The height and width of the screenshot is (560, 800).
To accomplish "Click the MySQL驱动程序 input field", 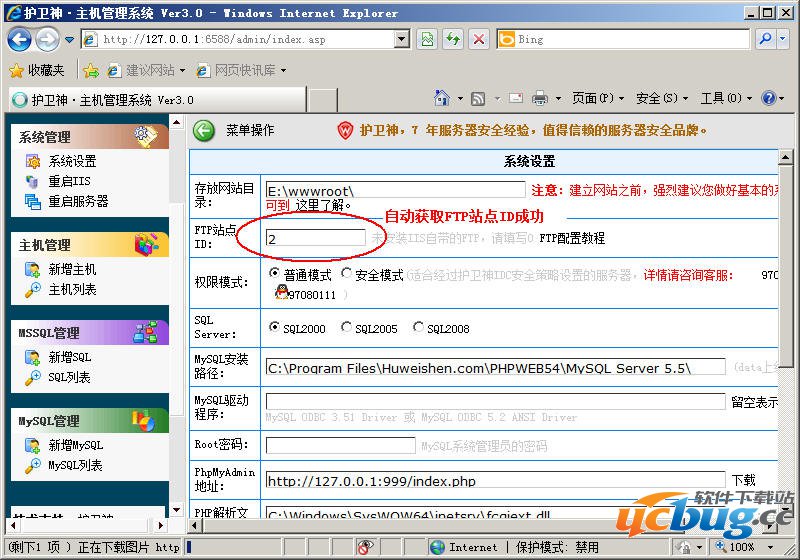I will pos(495,401).
